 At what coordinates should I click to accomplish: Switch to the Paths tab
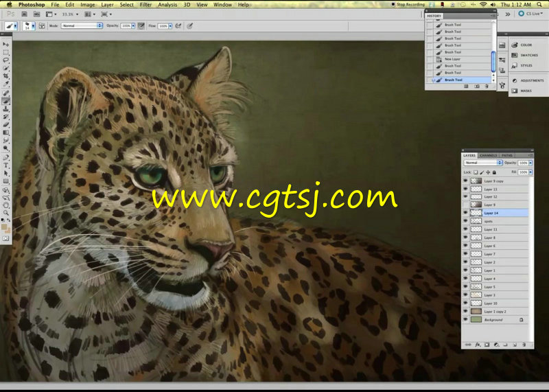pyautogui.click(x=507, y=155)
